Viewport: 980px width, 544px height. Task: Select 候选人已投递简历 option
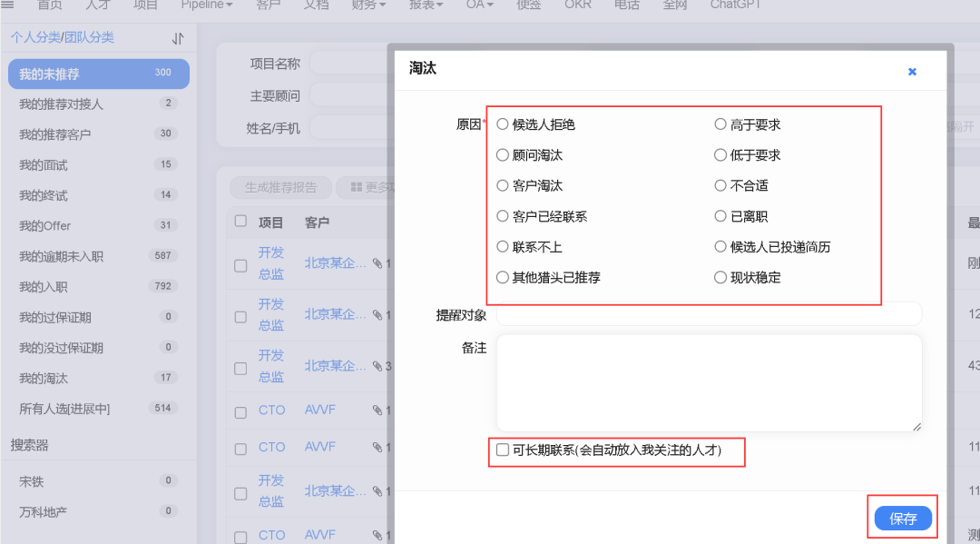(x=720, y=247)
